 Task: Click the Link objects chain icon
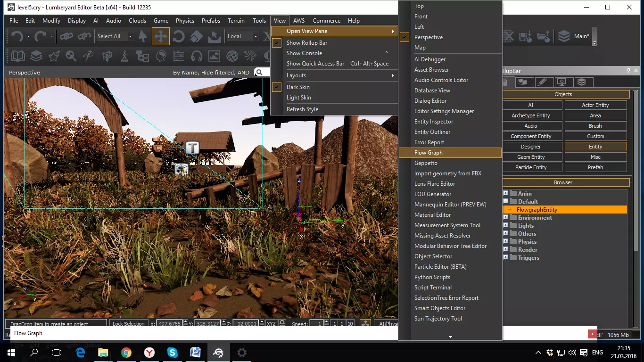[x=66, y=36]
